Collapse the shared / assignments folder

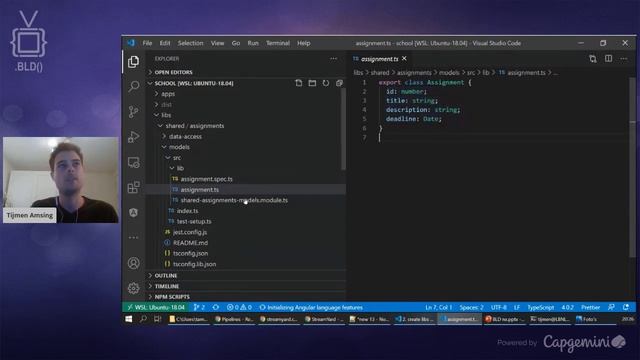click(x=246, y=126)
